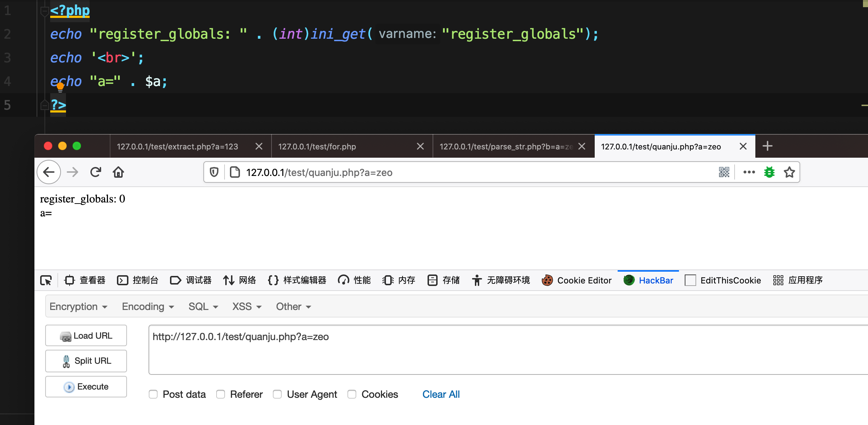Click the Execute button

[86, 387]
